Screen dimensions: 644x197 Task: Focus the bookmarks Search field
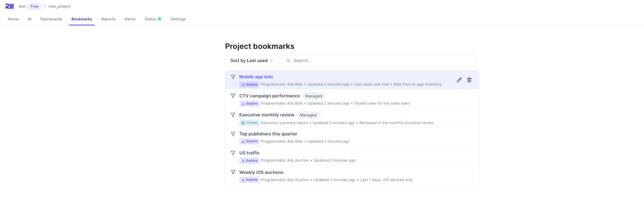coord(379,60)
